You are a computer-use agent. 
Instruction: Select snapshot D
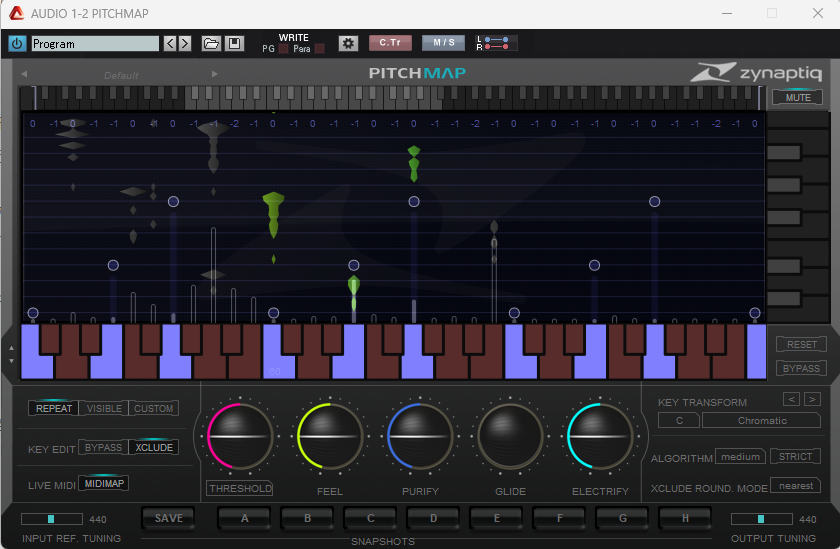coord(433,518)
